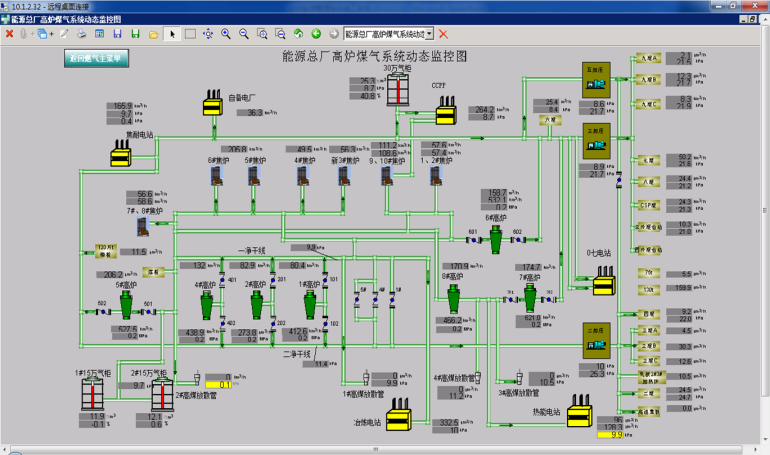Click the printer icon in toolbar
The width and height of the screenshot is (770, 455).
click(82, 33)
